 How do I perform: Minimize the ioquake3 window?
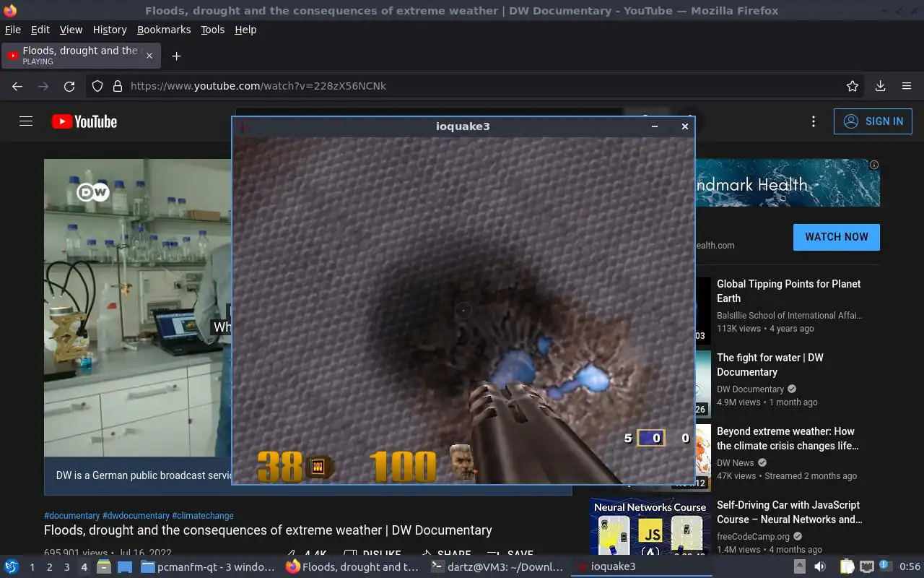coord(655,126)
